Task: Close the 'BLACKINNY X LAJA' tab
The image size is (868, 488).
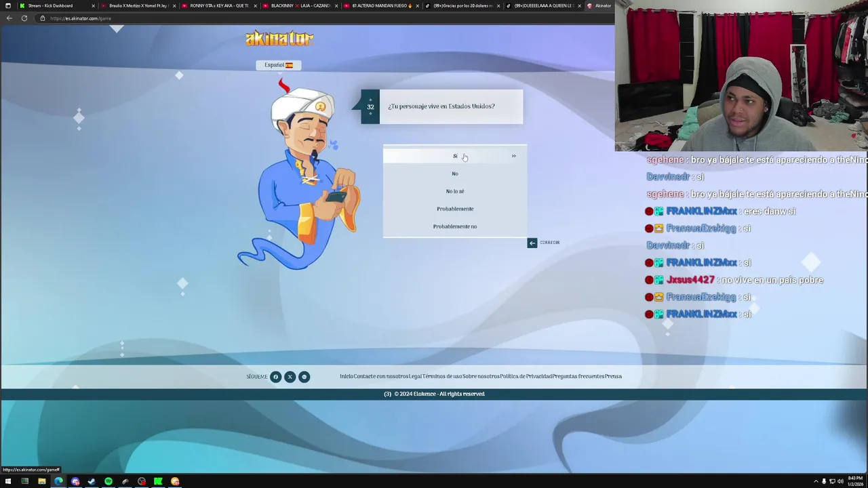Action: tap(336, 5)
